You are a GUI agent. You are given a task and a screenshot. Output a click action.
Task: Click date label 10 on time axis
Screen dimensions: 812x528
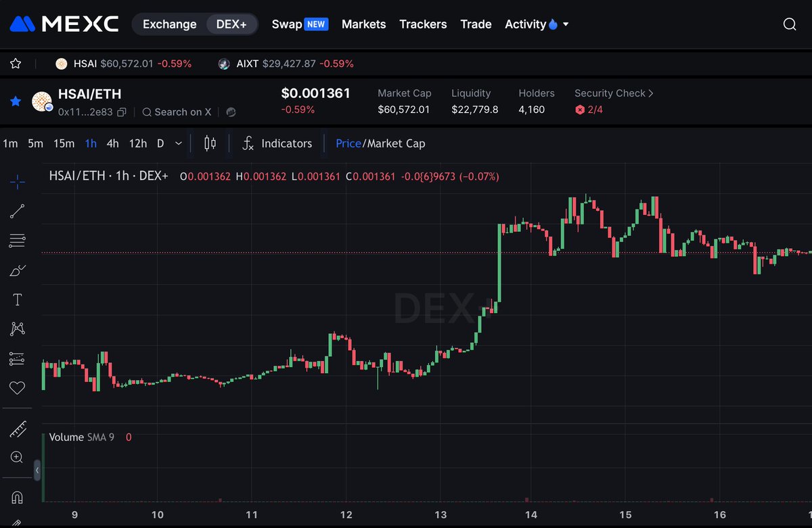(x=158, y=515)
